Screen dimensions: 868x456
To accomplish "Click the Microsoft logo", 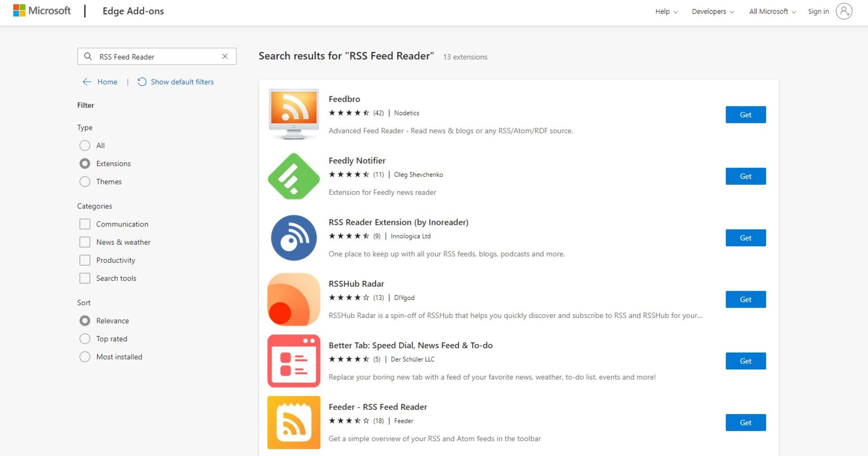I will tap(42, 11).
